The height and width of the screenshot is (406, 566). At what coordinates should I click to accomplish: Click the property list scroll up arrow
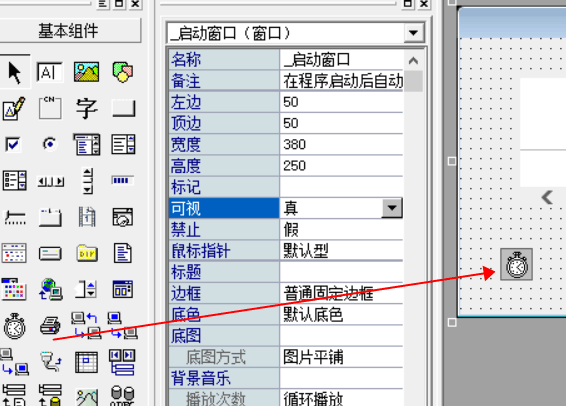pos(413,60)
